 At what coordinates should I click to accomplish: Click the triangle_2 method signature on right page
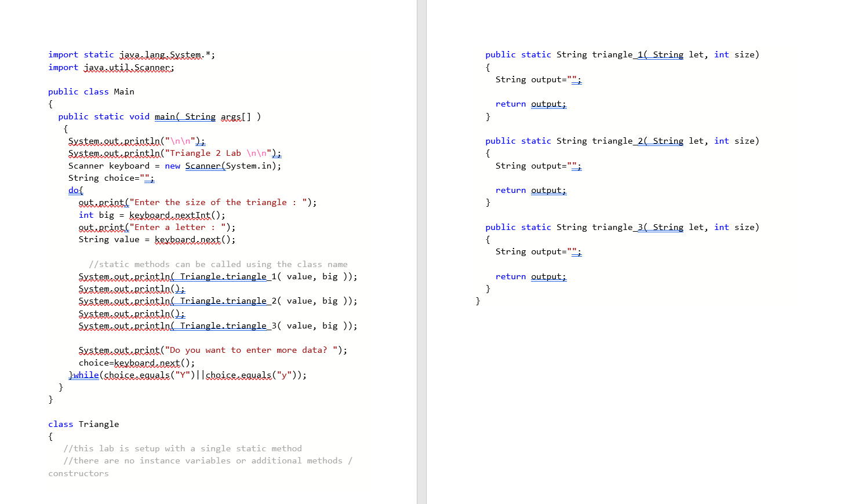[622, 141]
